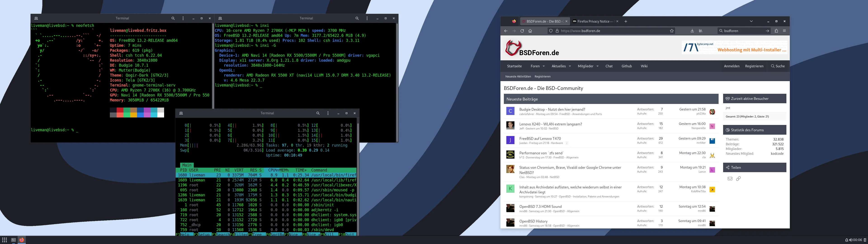Open the htop terminal's kebab menu
This screenshot has width=868, height=244.
point(328,113)
